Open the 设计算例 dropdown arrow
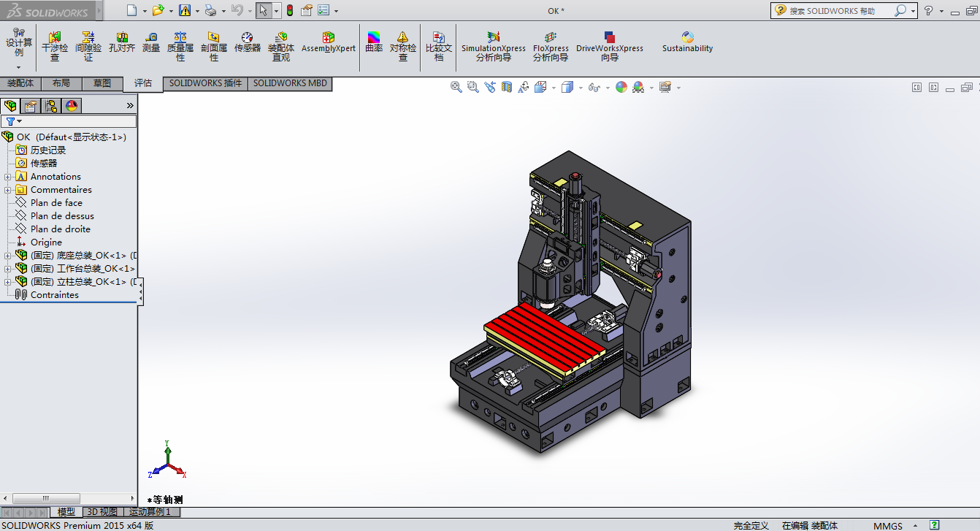980x531 pixels. [x=19, y=67]
